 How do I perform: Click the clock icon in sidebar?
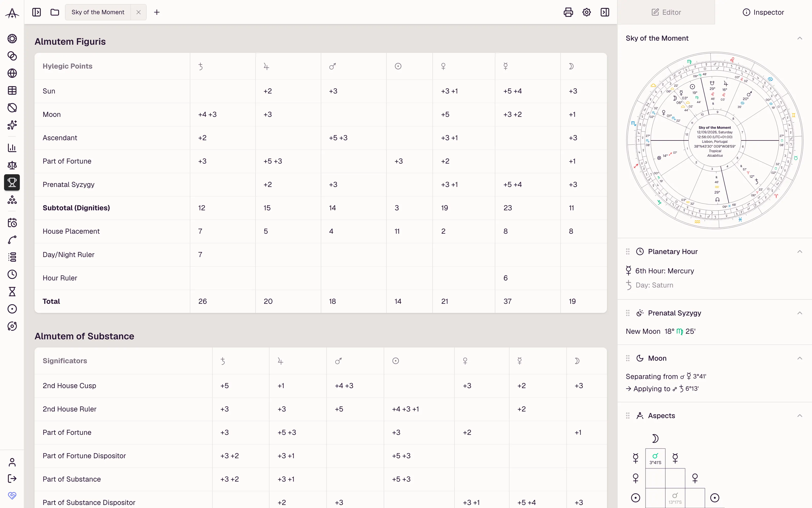(12, 275)
